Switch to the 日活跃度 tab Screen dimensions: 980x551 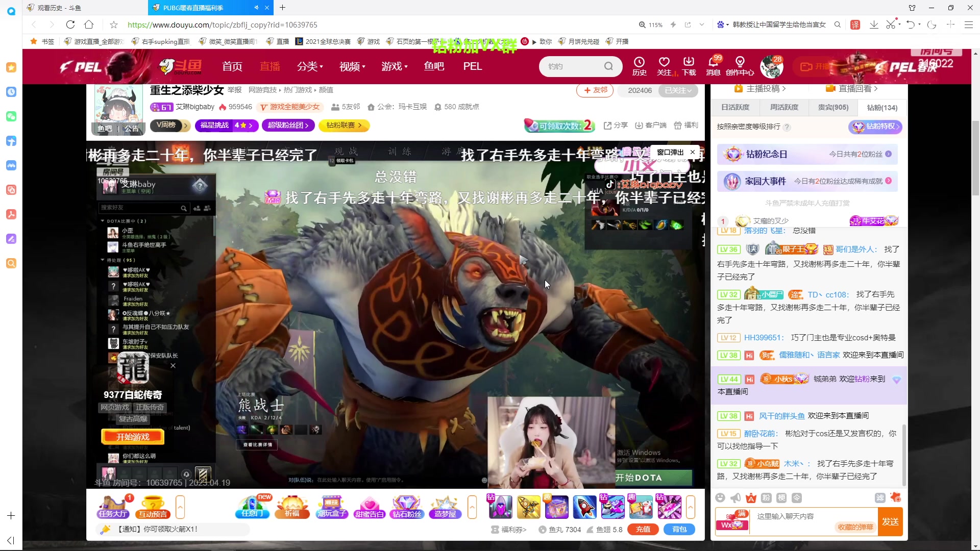pos(735,108)
